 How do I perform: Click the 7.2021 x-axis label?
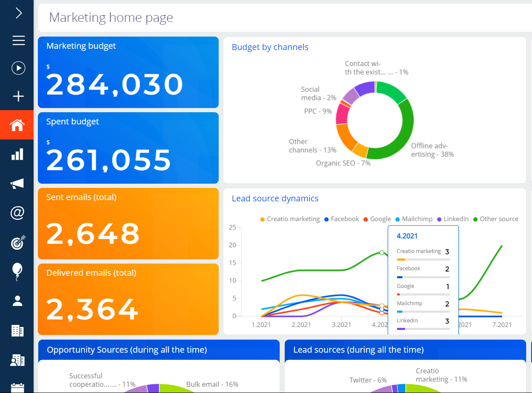click(502, 324)
